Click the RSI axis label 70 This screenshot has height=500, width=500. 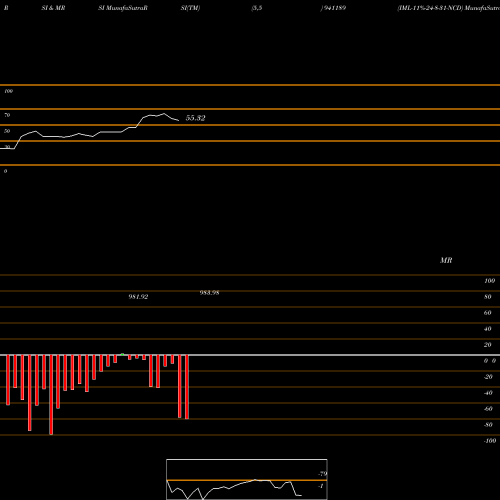pos(7,115)
